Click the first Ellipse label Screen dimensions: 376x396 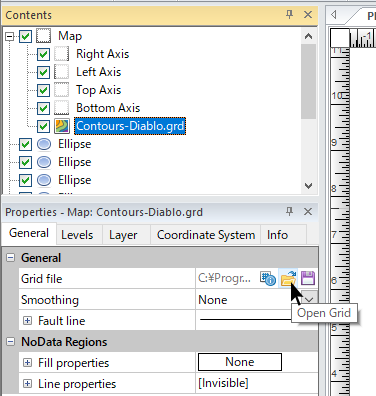click(x=75, y=144)
